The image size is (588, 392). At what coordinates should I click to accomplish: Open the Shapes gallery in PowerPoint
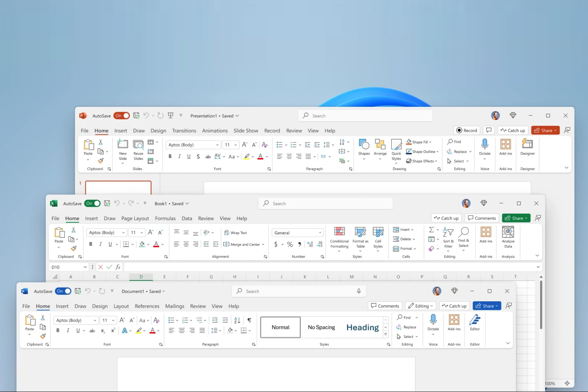coord(364,148)
